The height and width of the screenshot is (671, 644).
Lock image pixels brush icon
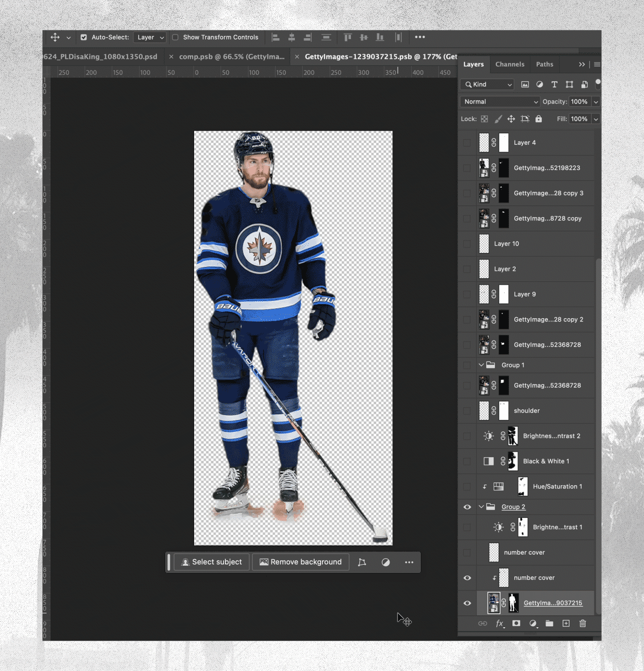pyautogui.click(x=498, y=119)
